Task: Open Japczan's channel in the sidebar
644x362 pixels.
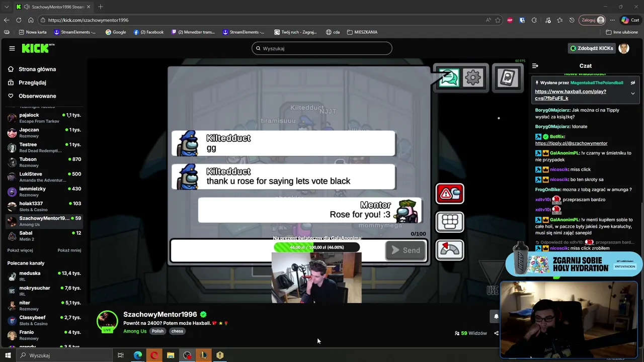Action: (44, 133)
